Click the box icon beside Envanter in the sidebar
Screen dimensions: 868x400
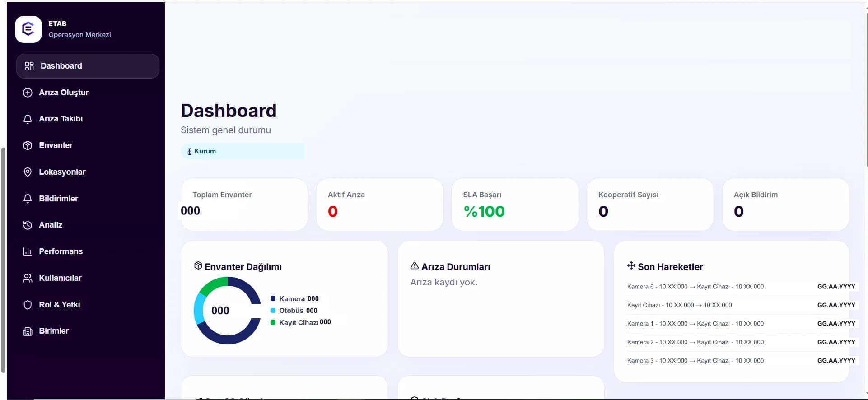28,145
